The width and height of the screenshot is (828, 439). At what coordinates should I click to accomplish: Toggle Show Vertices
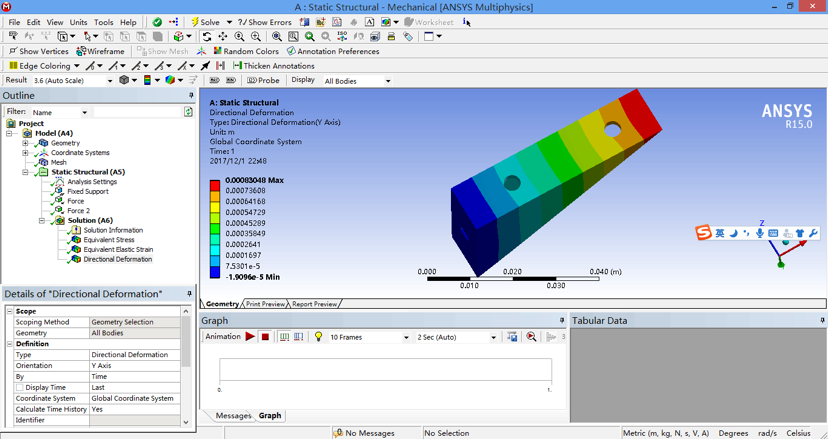pyautogui.click(x=39, y=51)
